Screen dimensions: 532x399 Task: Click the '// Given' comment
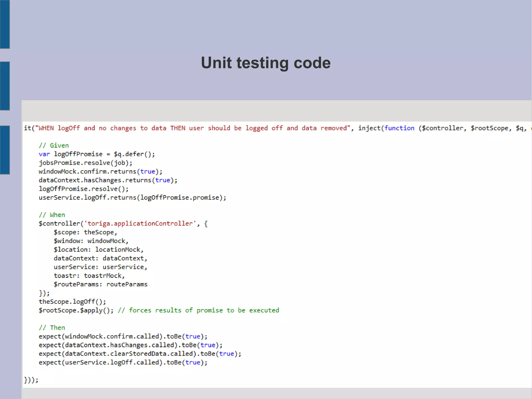click(54, 145)
